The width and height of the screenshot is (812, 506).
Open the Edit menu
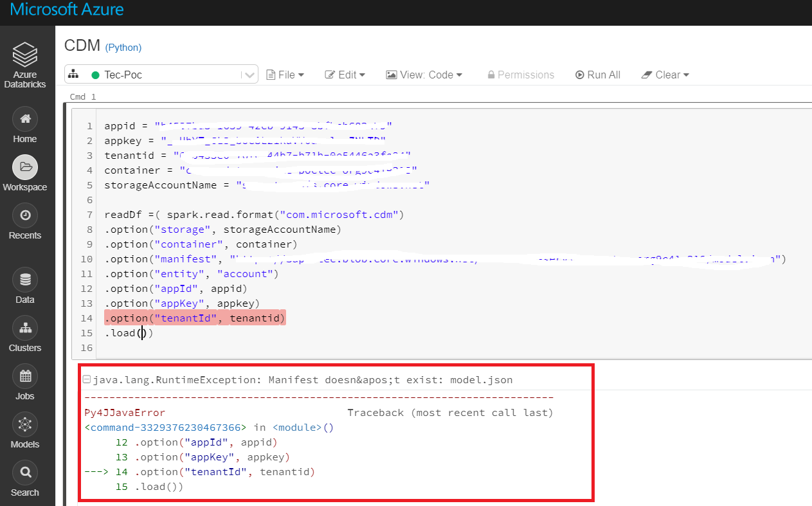(x=345, y=75)
